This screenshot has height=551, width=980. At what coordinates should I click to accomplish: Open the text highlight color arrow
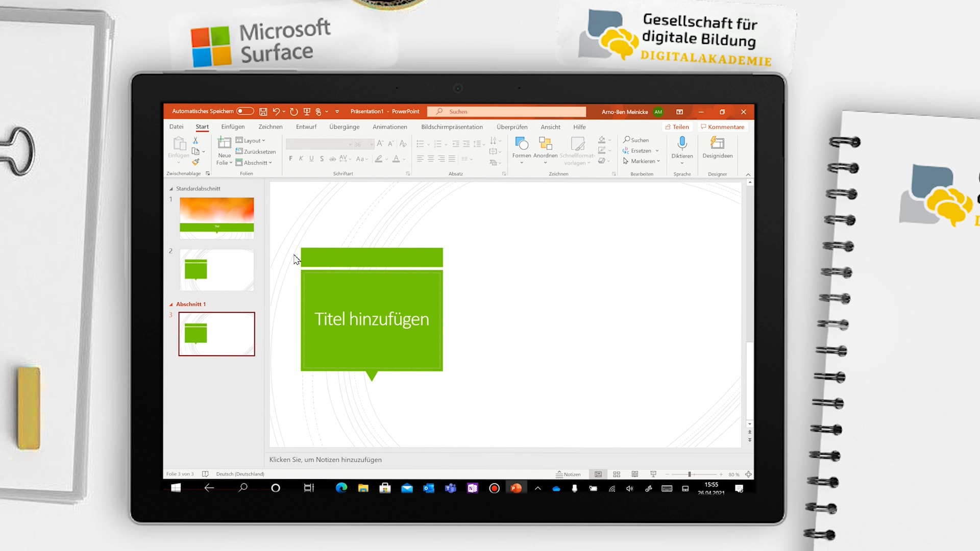pos(386,159)
